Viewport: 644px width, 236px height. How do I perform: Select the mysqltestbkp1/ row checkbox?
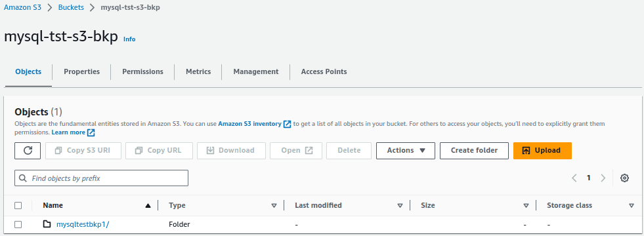point(18,224)
